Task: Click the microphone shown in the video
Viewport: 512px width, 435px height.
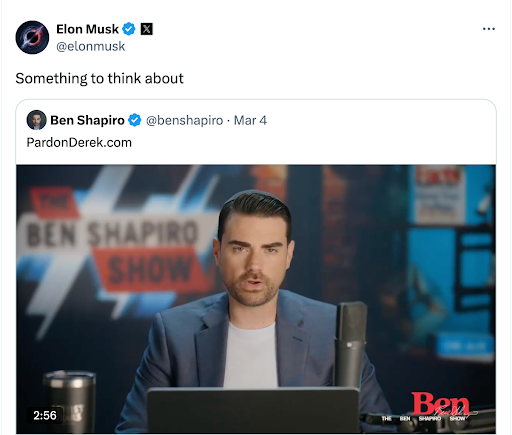Action: click(350, 345)
